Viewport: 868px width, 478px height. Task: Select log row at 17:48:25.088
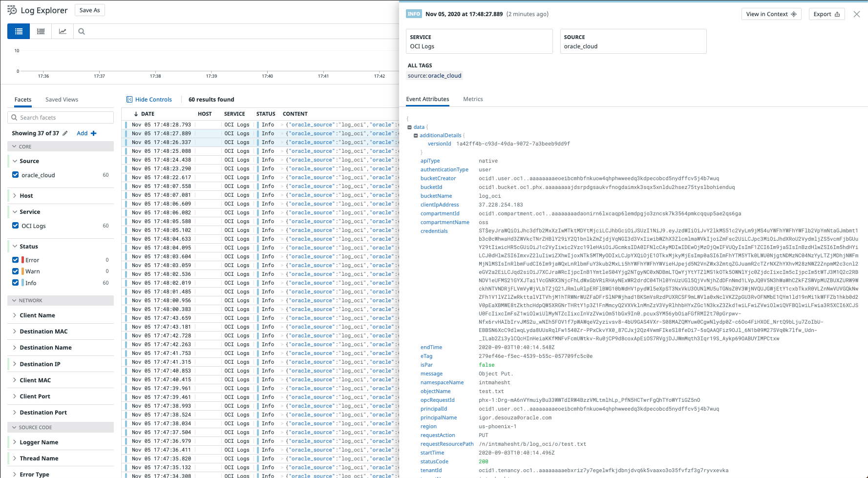(x=260, y=151)
